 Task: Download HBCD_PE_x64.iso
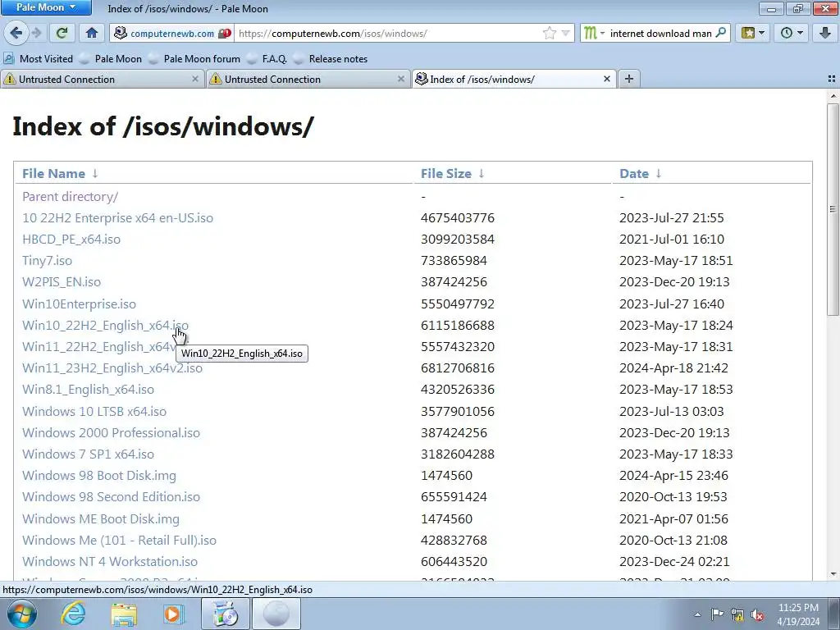71,240
